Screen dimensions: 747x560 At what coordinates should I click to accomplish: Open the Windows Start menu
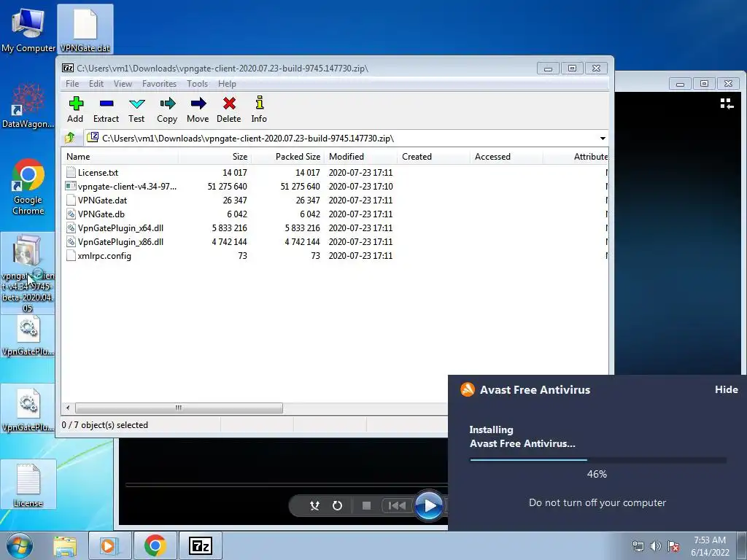(20, 545)
